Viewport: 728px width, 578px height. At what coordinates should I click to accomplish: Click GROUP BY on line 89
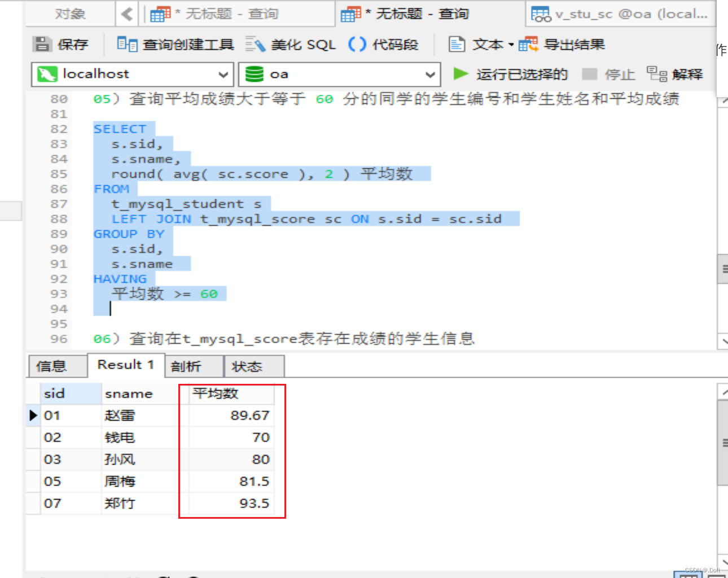(x=129, y=234)
